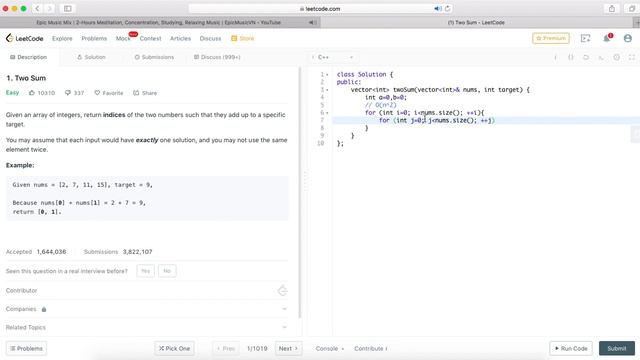Go back in Safari

click(x=37, y=9)
